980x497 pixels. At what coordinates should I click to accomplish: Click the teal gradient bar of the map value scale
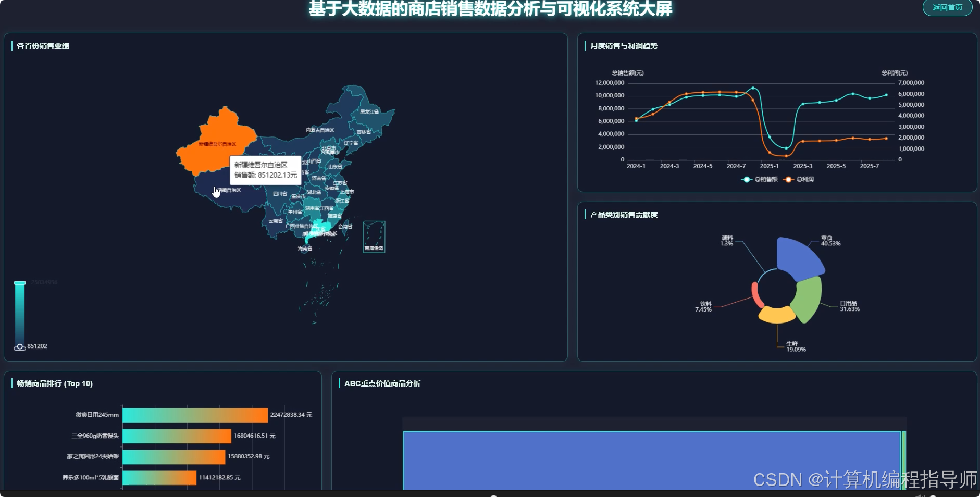point(20,315)
